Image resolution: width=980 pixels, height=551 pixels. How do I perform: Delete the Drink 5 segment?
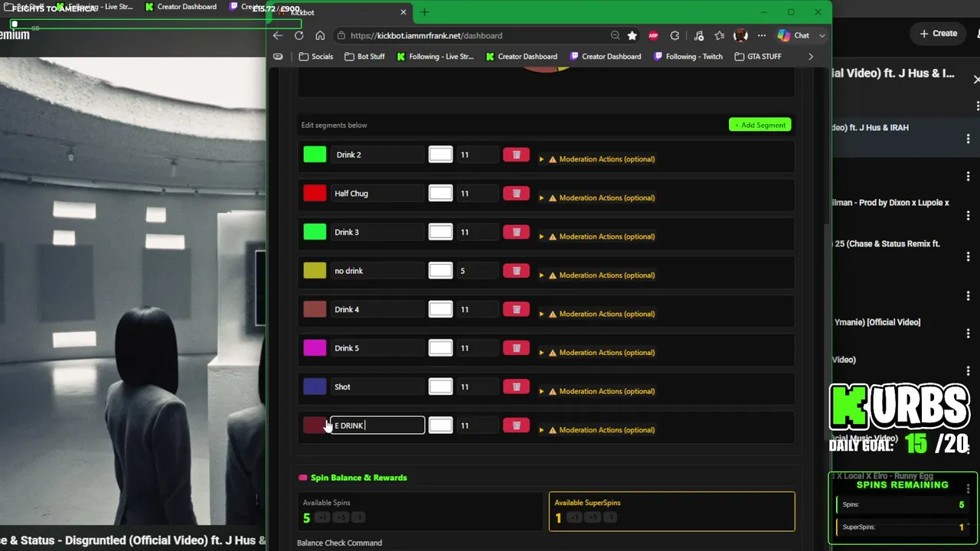point(516,347)
